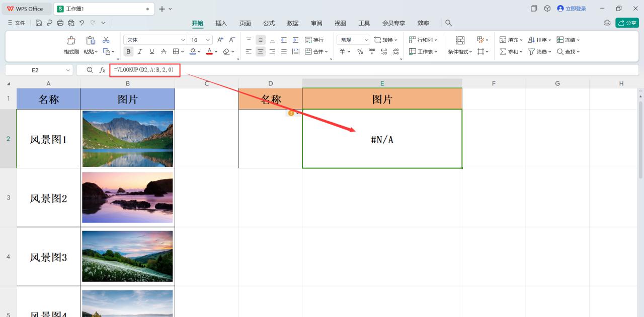Toggle Wrap Text (换行)
Image resolution: width=644 pixels, height=317 pixels.
[x=314, y=40]
